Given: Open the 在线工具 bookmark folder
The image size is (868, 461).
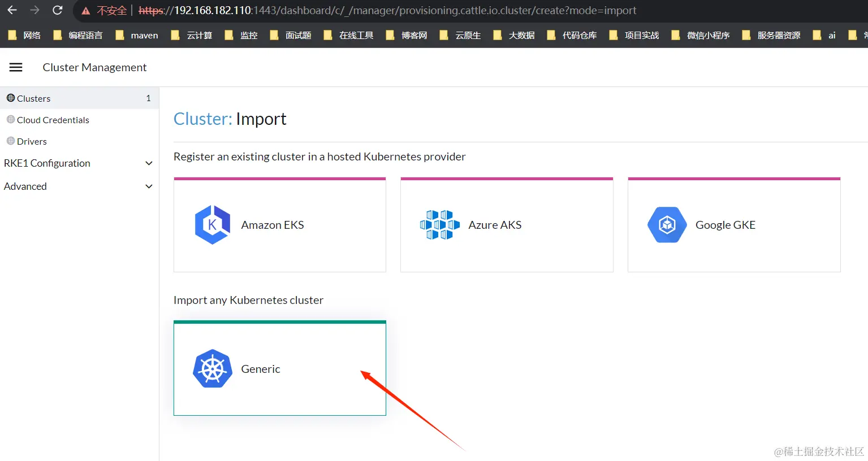Looking at the screenshot, I should [348, 35].
